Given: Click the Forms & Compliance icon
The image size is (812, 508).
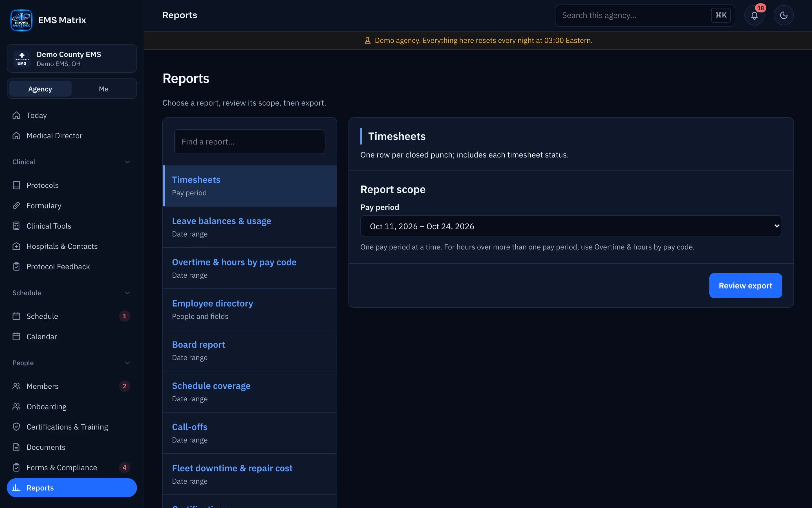Looking at the screenshot, I should [16, 467].
